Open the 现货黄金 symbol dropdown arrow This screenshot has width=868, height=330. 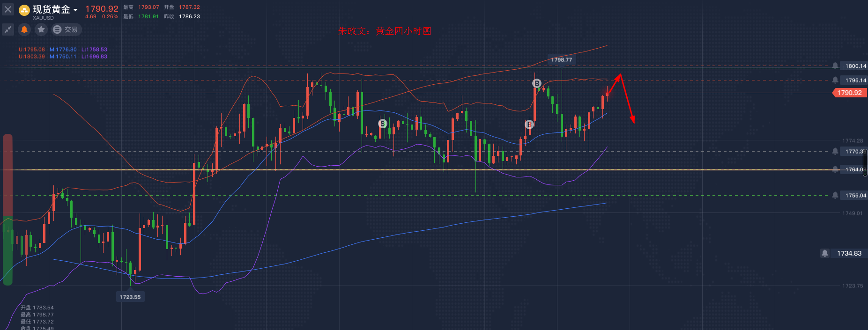coord(75,10)
